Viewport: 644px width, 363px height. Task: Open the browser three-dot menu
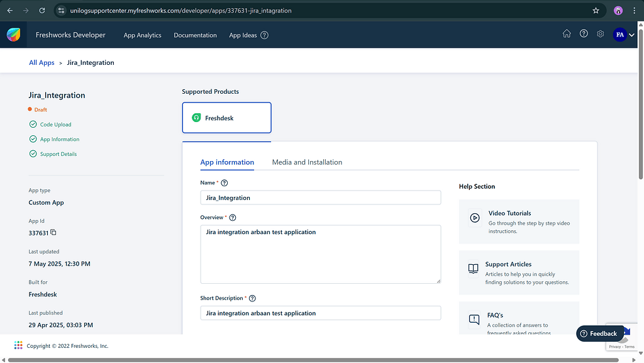click(635, 10)
